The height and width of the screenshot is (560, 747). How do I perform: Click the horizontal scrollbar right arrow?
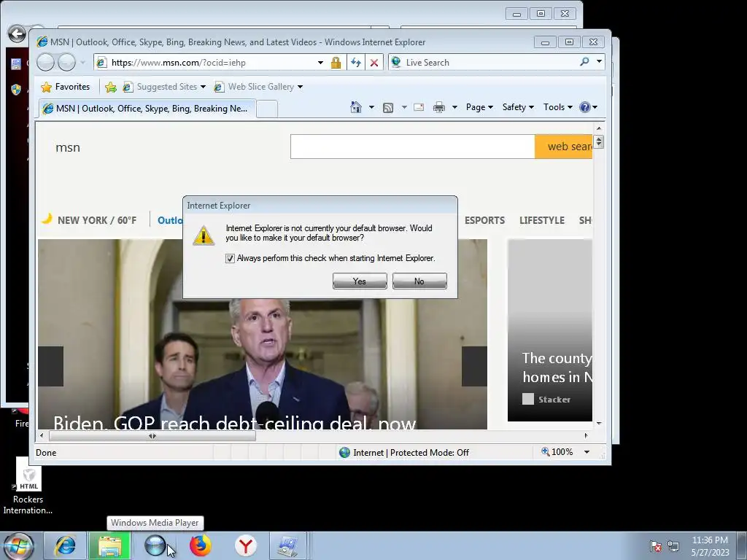coord(586,436)
